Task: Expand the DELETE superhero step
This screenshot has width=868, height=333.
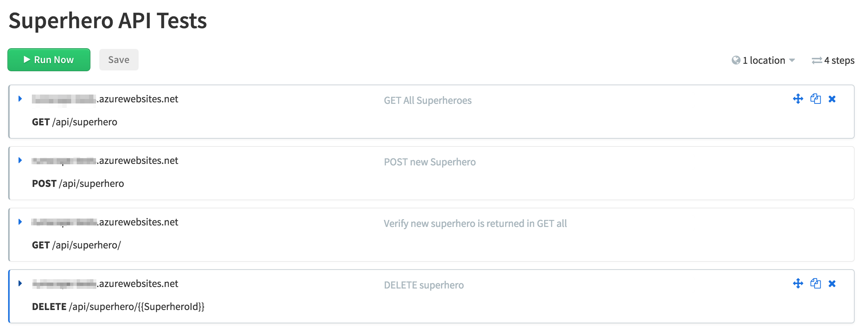Action: (x=20, y=283)
